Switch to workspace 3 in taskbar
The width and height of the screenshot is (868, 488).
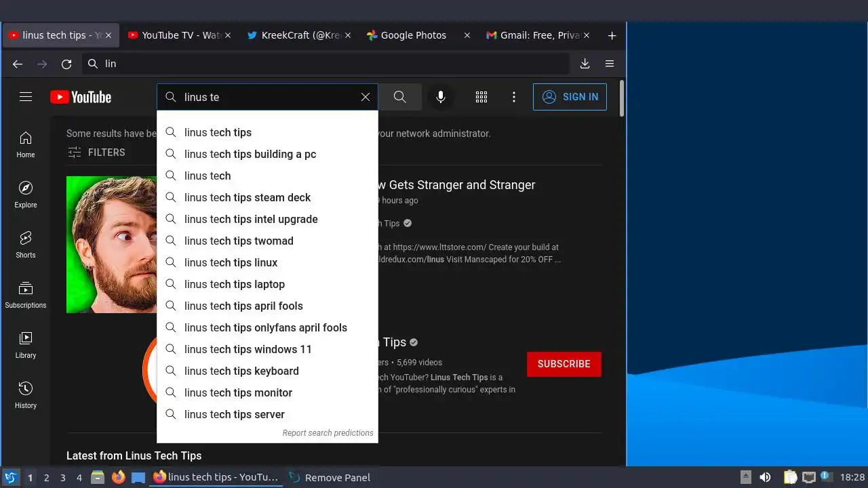62,478
